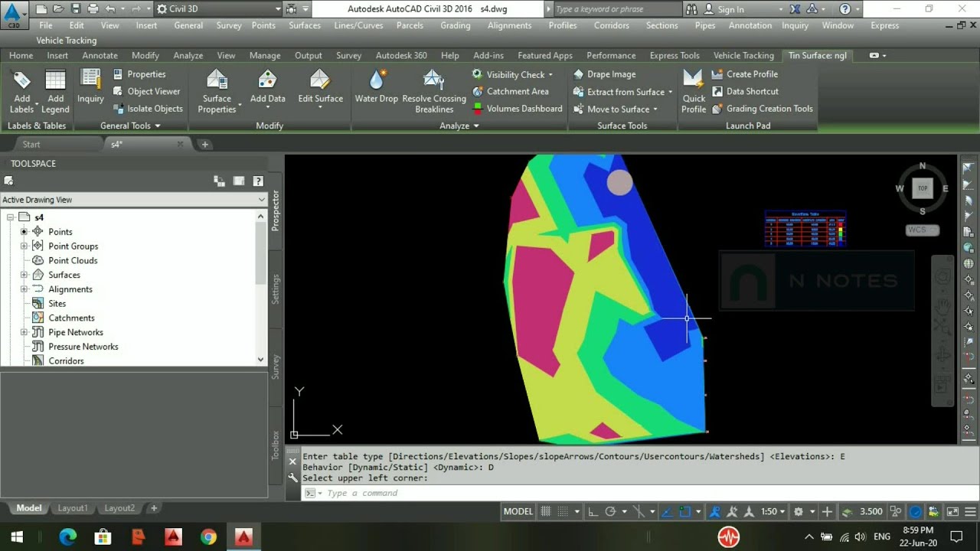Open the workspace switching gear in the status bar
980x551 pixels.
click(x=799, y=511)
